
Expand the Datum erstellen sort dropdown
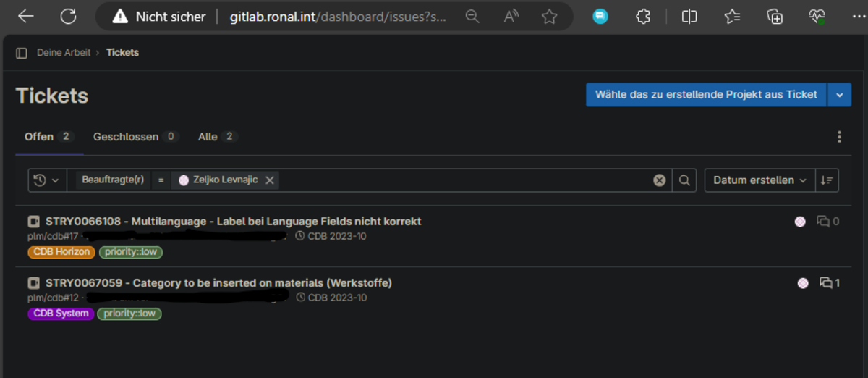tap(759, 180)
